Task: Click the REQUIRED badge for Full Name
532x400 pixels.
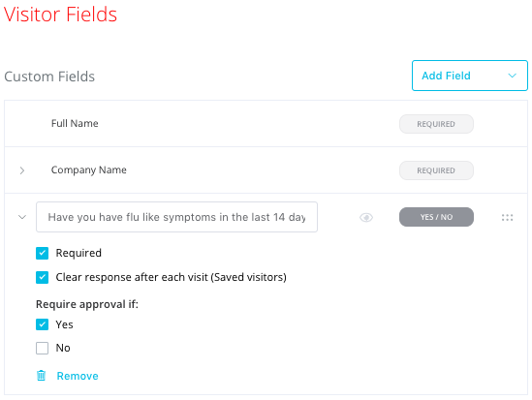Action: tap(436, 124)
